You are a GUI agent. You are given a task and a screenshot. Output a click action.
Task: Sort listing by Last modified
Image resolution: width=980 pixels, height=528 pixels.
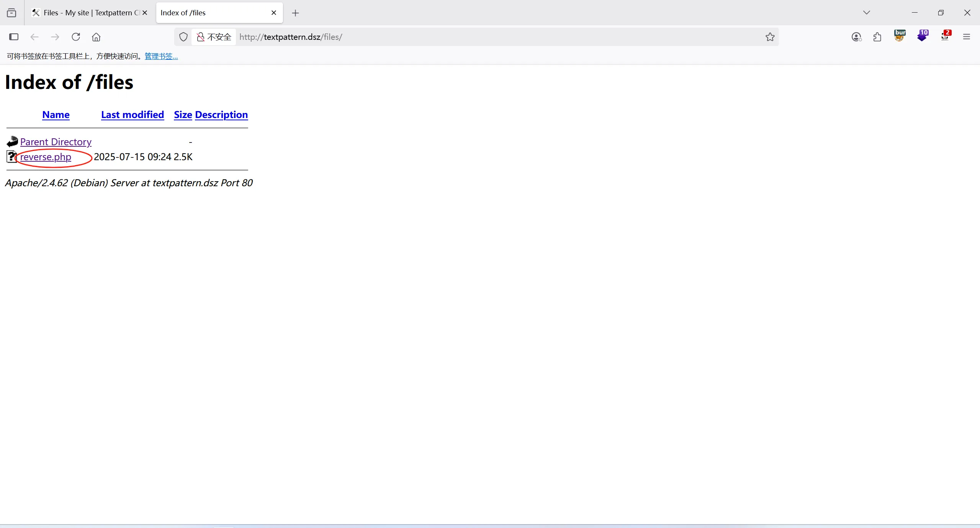pyautogui.click(x=133, y=115)
